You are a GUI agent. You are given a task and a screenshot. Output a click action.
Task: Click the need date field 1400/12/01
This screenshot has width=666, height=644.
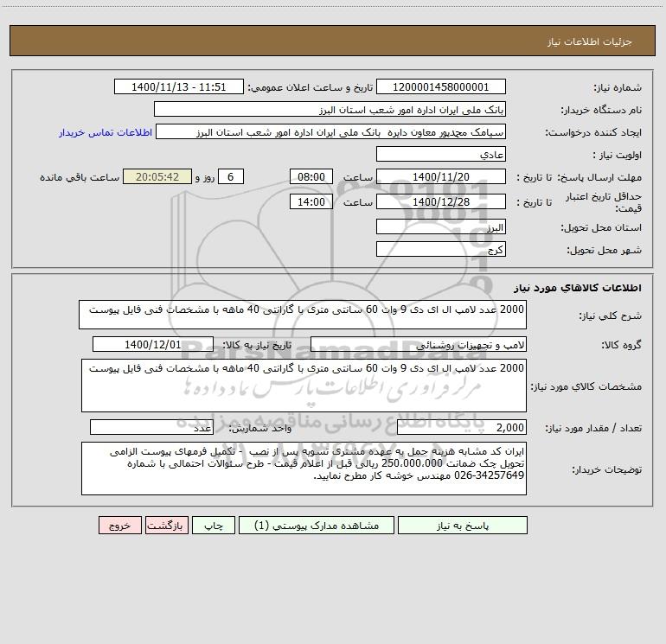(153, 344)
